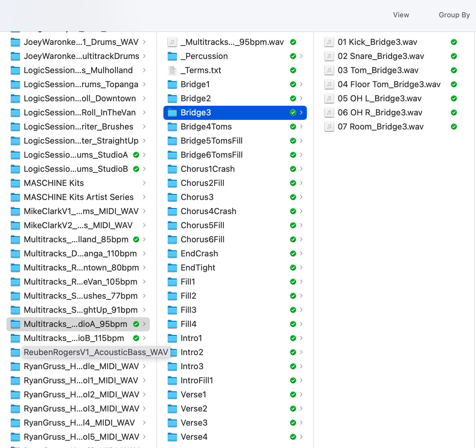The width and height of the screenshot is (476, 448).
Task: Click the _Terms.txt text document icon
Action: tap(172, 70)
